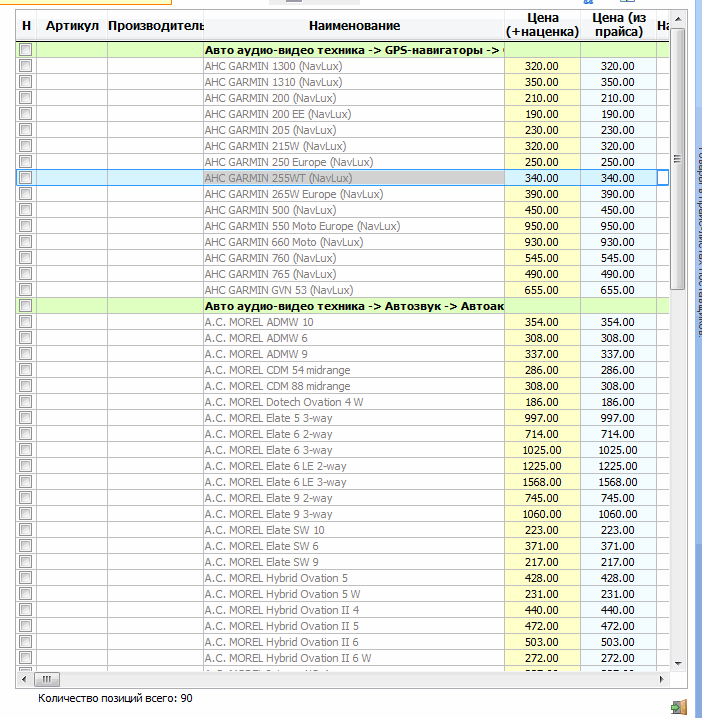Select row A.C. MOREL Elate 6 2-way
Image resolution: width=702 pixels, height=718 pixels.
343,434
